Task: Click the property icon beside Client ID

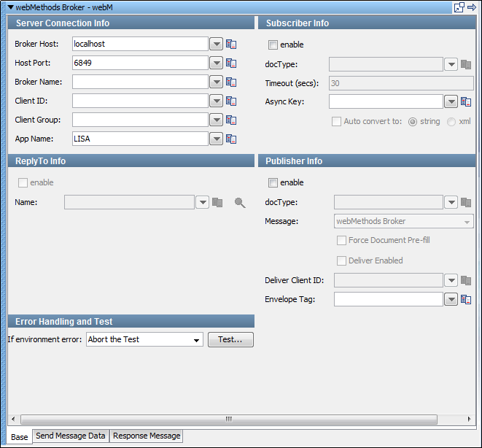Action: [x=231, y=101]
